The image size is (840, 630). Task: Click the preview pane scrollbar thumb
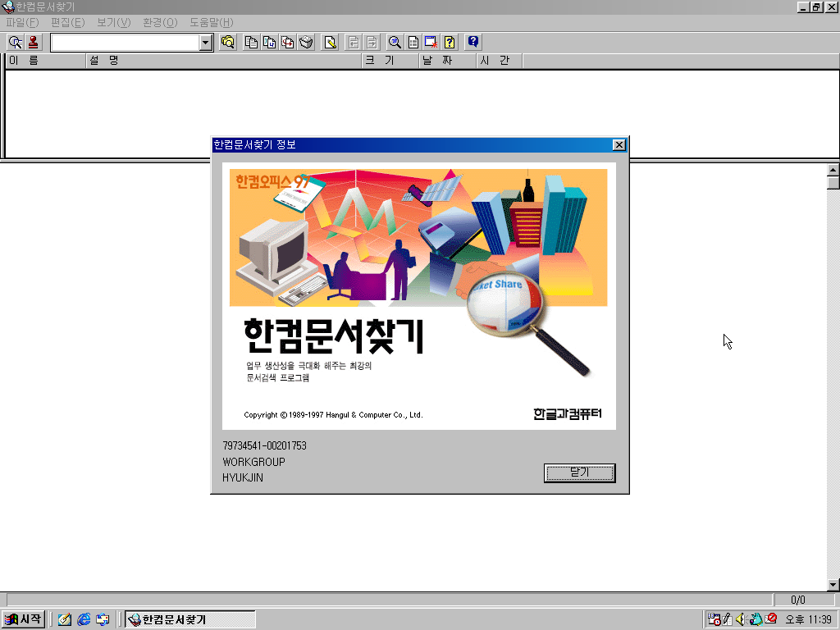[x=833, y=183]
